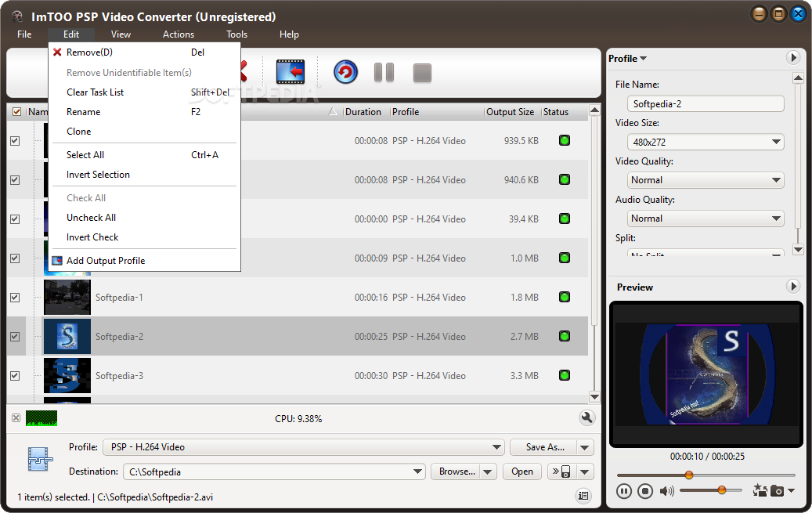Open the bottom Profile PSP - H.264 Video combo box

coord(304,447)
